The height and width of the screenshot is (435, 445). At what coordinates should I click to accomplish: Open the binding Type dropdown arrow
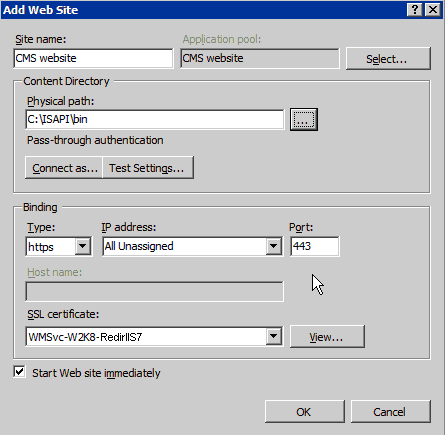pos(83,247)
